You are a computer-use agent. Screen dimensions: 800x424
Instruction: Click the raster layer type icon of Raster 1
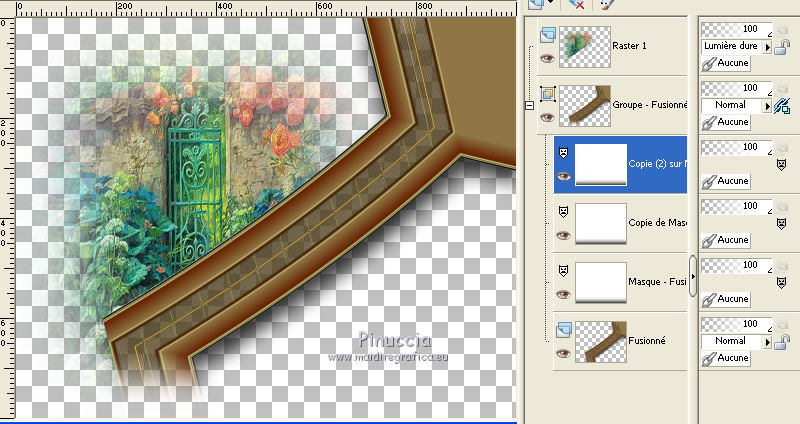click(x=547, y=35)
